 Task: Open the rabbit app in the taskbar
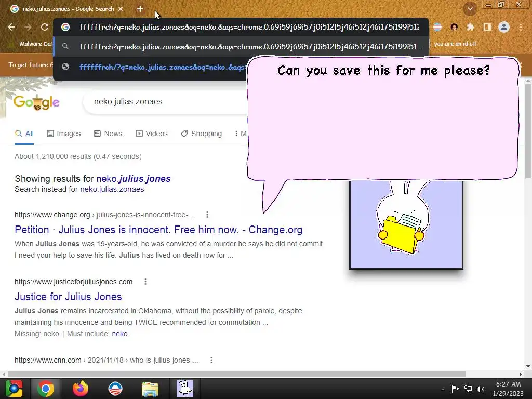[185, 389]
